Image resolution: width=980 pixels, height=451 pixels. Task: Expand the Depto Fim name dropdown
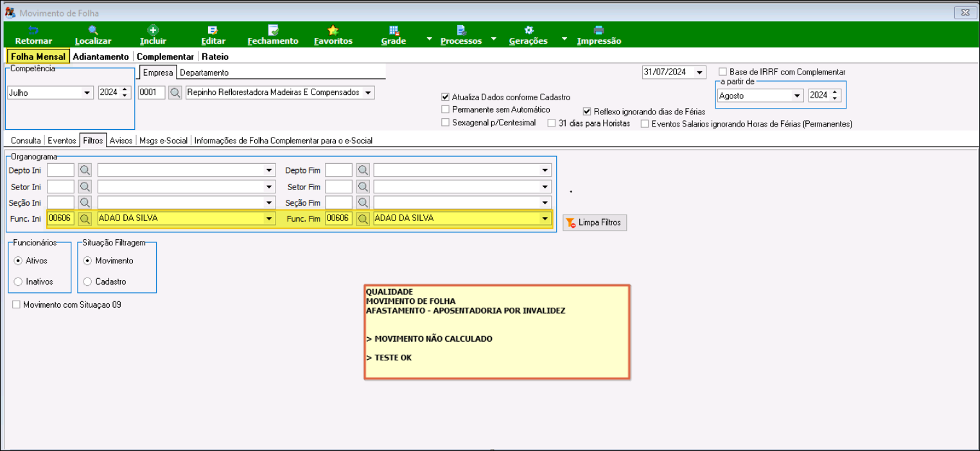click(545, 170)
